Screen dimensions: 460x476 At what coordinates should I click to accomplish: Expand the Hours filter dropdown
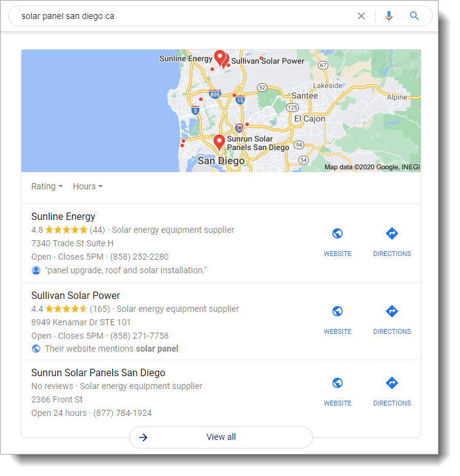point(88,186)
